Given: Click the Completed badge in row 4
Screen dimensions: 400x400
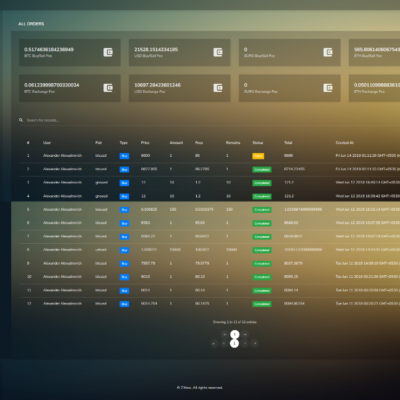Looking at the screenshot, I should coord(262,197).
